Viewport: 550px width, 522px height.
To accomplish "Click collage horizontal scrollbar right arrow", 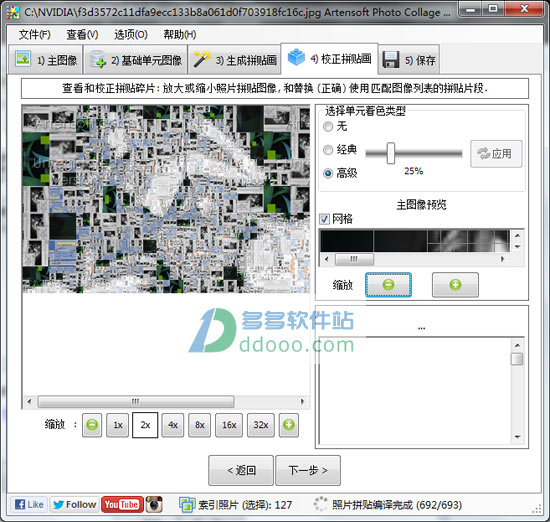I will 302,401.
